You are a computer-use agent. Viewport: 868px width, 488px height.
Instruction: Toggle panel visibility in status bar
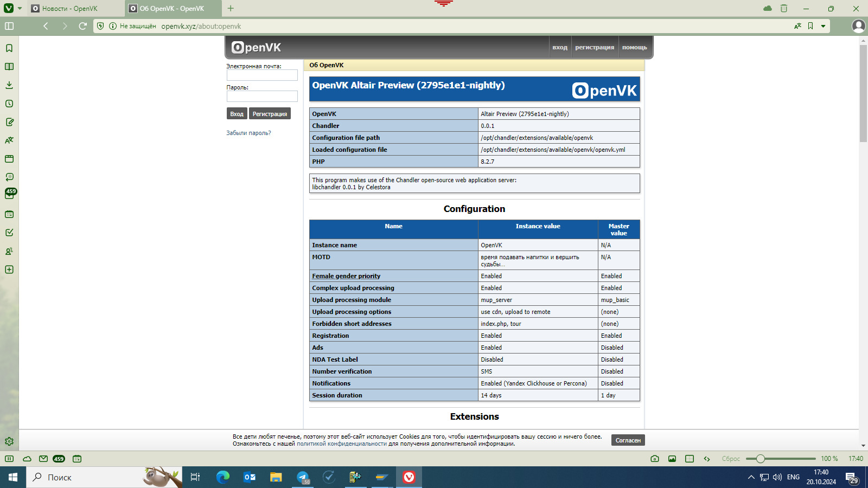click(x=9, y=459)
